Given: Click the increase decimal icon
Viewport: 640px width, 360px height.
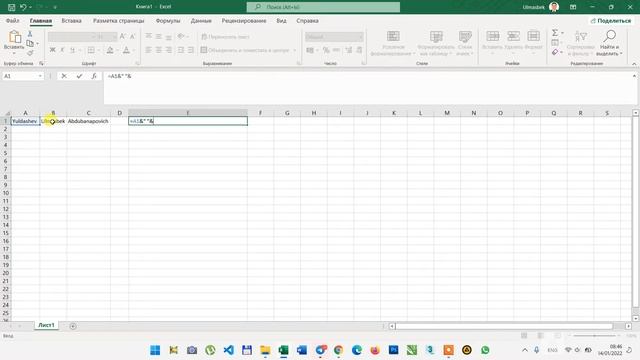Looking at the screenshot, I should click(349, 50).
